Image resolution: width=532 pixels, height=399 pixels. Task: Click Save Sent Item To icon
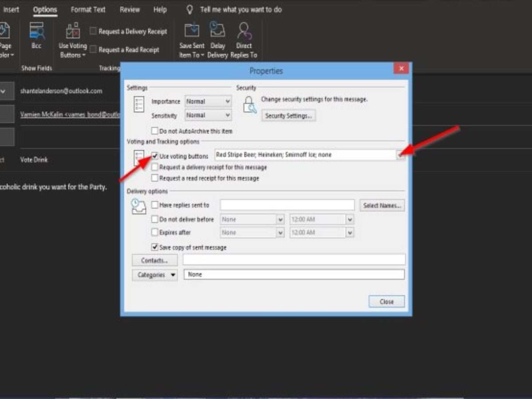click(x=192, y=31)
